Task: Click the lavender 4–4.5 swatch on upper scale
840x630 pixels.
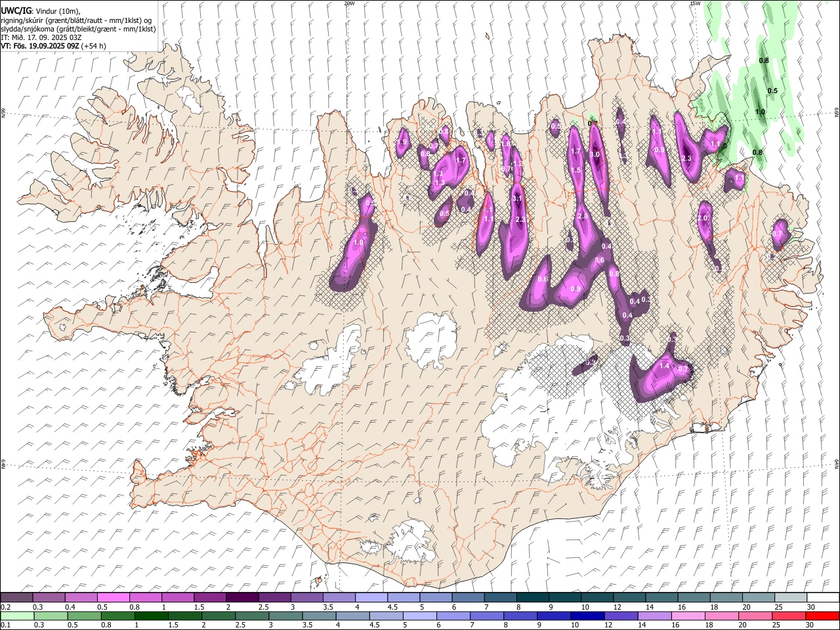Action: [x=371, y=598]
